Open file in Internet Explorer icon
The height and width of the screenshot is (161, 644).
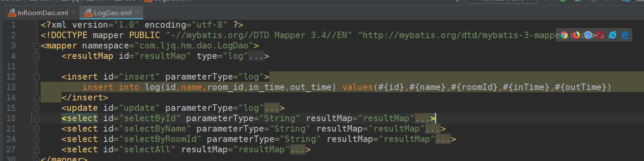coord(612,35)
